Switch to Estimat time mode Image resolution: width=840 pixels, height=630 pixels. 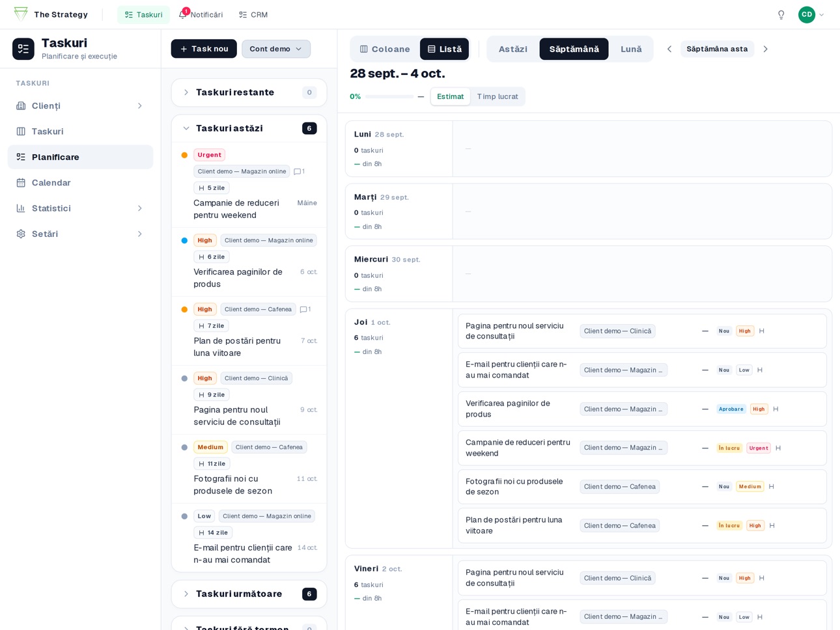[x=450, y=96]
